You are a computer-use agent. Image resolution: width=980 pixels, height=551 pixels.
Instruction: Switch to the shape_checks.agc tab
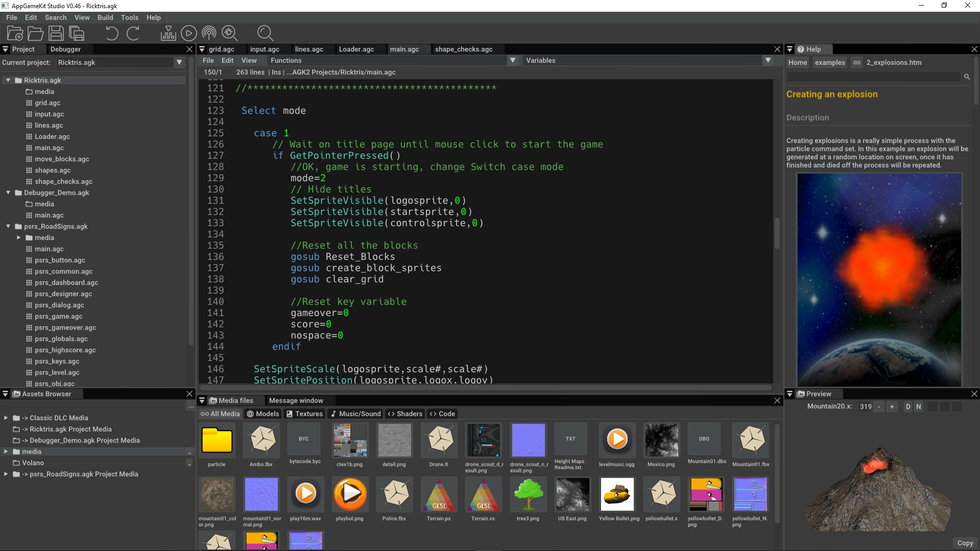pyautogui.click(x=464, y=49)
